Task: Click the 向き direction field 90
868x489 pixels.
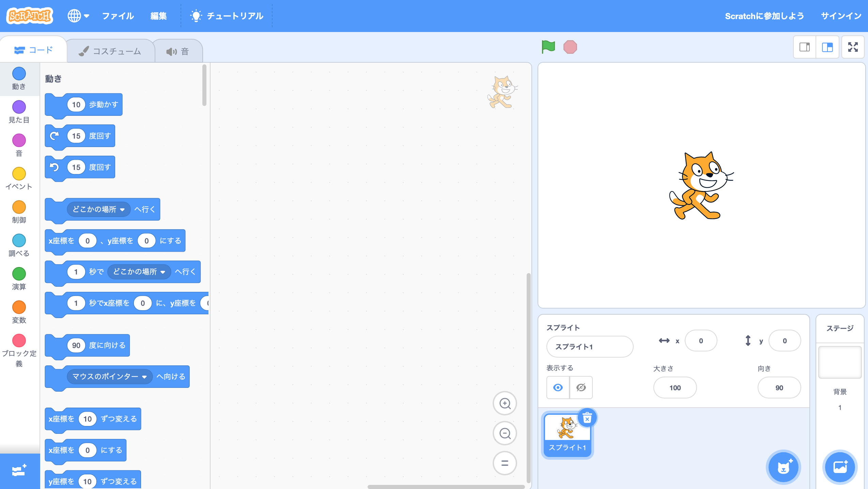Action: point(779,388)
